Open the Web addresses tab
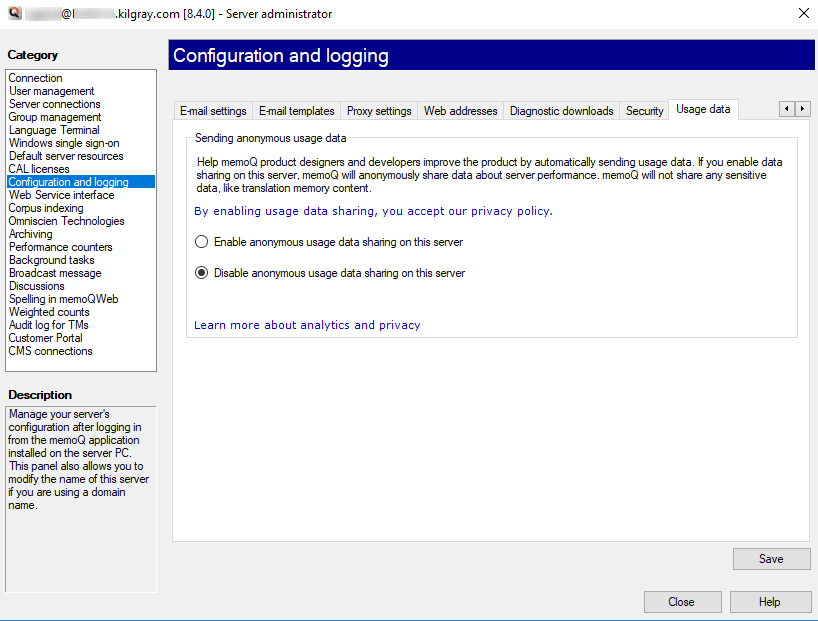The image size is (818, 621). (x=460, y=111)
